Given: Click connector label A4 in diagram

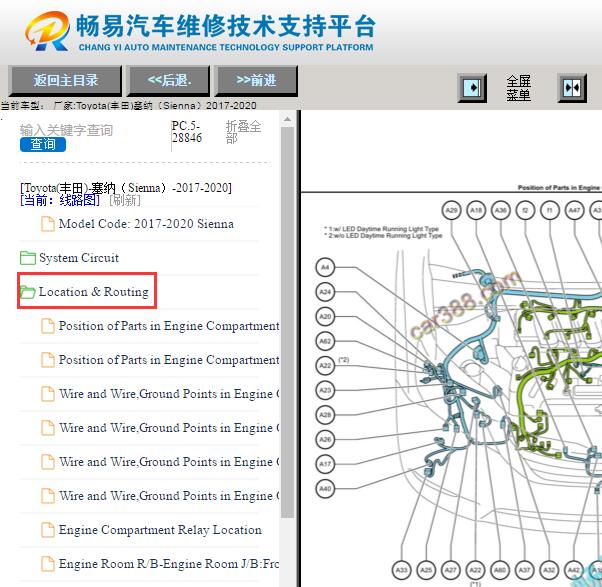Looking at the screenshot, I should (x=325, y=267).
